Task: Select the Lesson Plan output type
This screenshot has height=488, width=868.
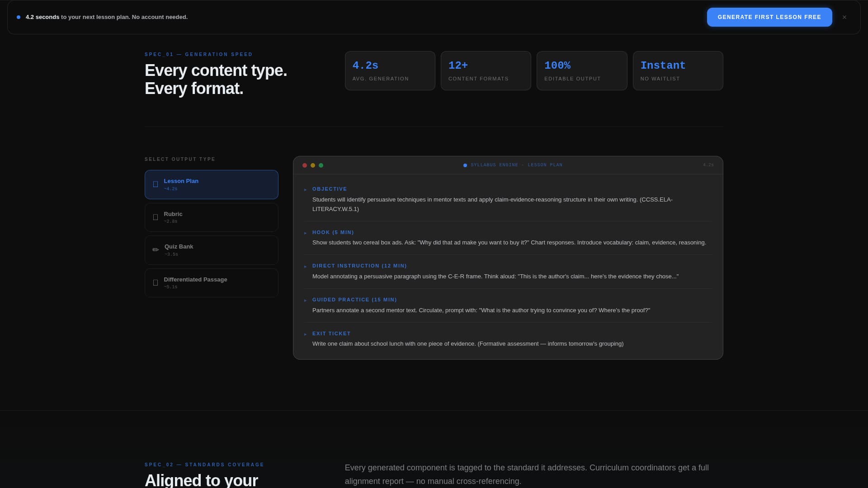Action: pos(212,184)
